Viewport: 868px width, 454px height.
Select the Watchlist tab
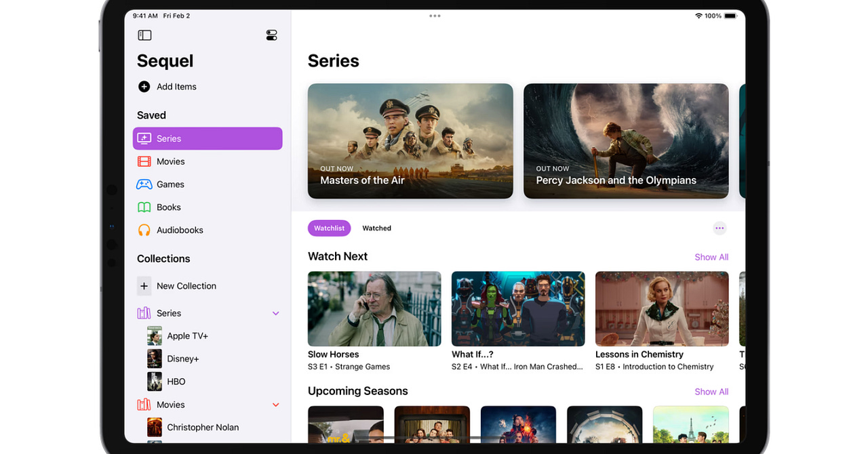click(329, 228)
